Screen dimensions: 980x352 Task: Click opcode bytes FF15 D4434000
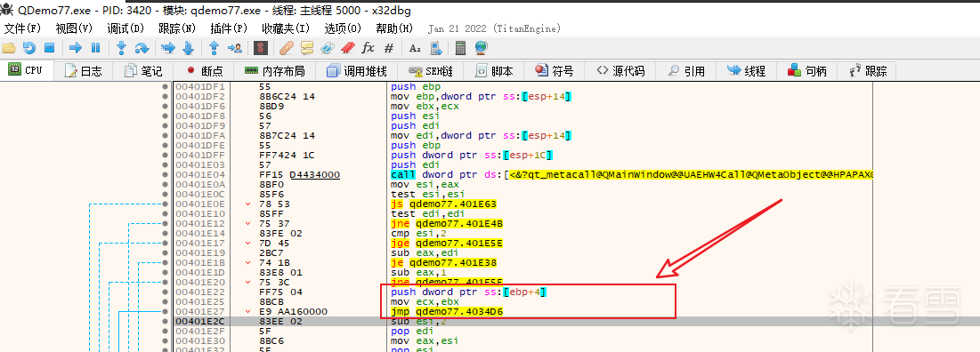(x=299, y=175)
